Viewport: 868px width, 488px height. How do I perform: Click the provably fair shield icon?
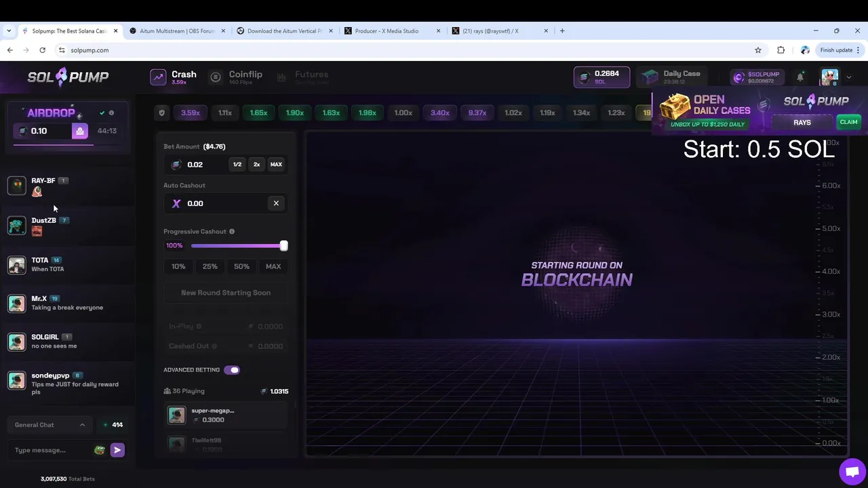click(161, 113)
